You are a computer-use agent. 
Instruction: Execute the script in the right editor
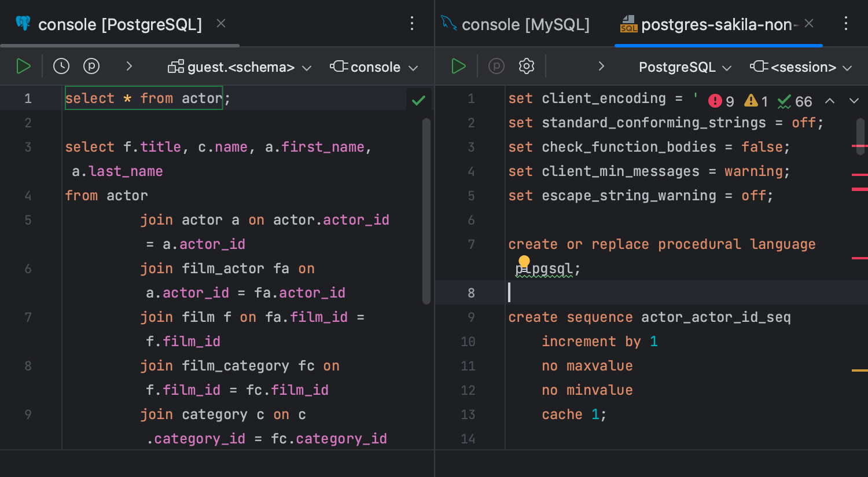458,66
